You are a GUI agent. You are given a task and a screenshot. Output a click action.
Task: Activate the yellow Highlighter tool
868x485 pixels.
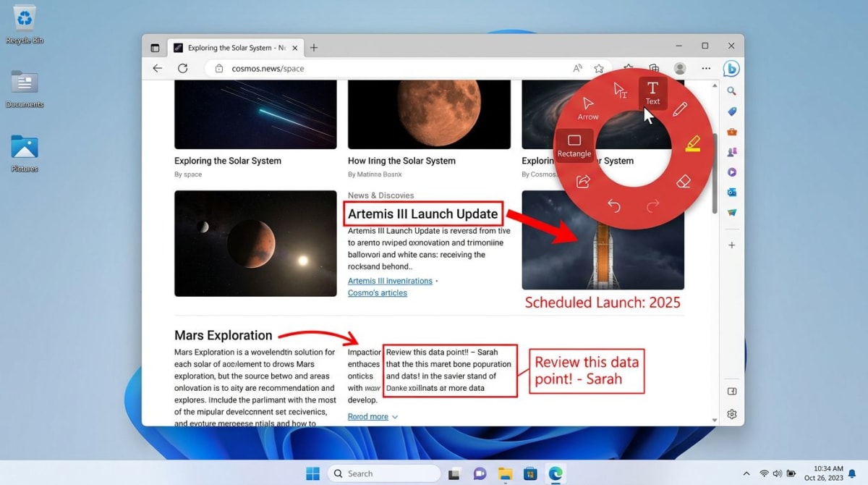[693, 143]
